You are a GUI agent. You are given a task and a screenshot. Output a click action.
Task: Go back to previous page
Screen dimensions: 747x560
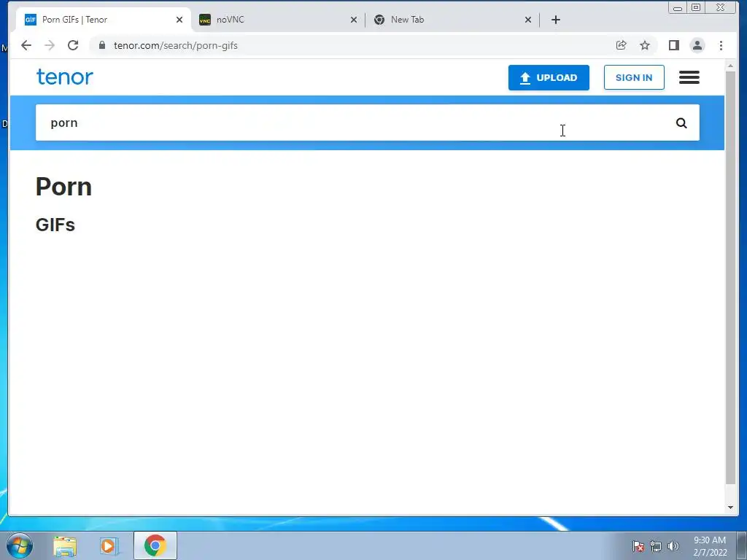point(26,45)
